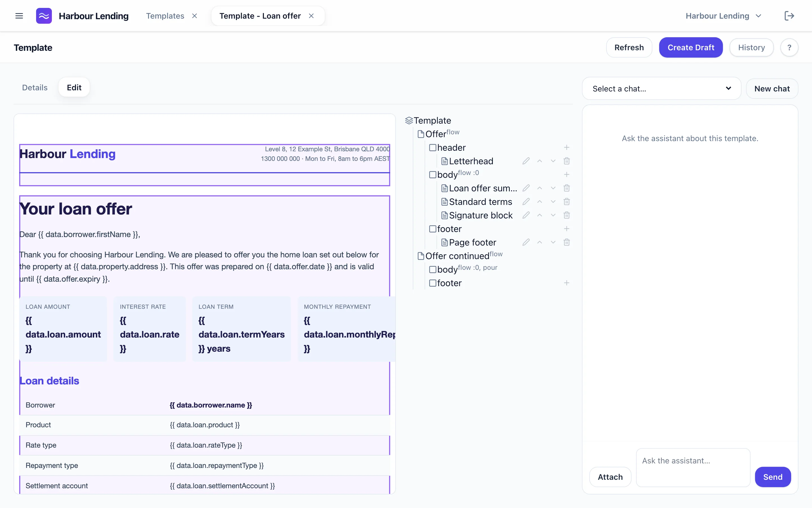Open the hamburger navigation menu
The height and width of the screenshot is (508, 812).
coord(19,16)
